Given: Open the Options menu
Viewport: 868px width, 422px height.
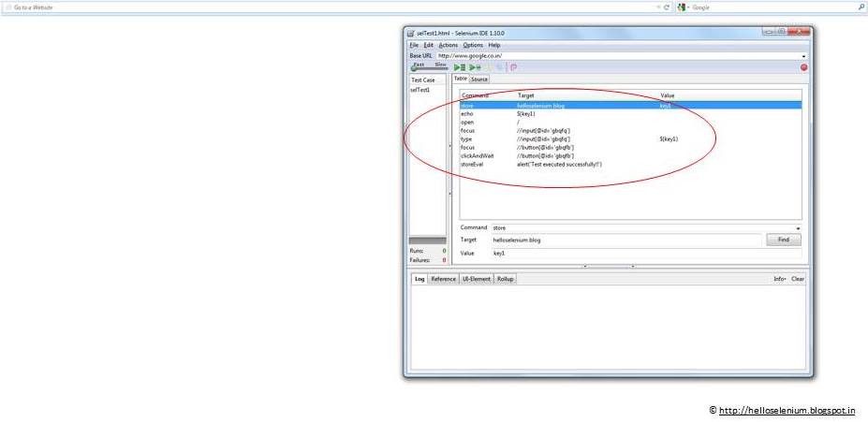Looking at the screenshot, I should pos(473,45).
